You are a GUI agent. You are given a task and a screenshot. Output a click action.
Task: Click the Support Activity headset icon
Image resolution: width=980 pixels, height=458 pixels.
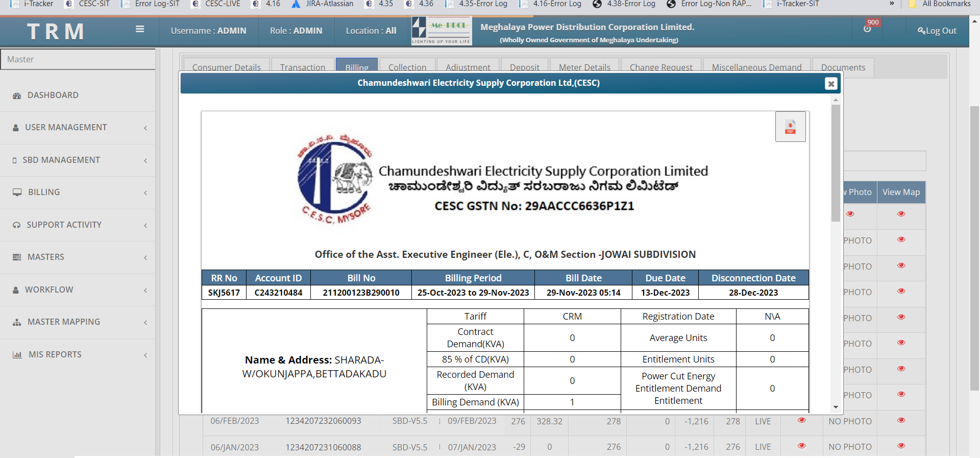point(17,225)
